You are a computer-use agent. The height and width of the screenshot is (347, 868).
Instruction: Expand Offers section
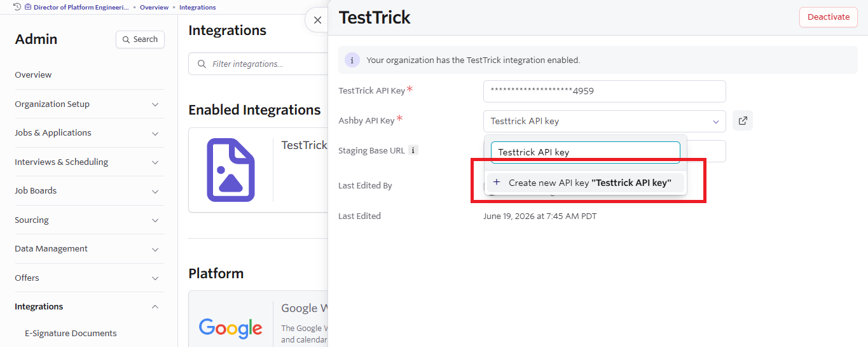coord(89,278)
